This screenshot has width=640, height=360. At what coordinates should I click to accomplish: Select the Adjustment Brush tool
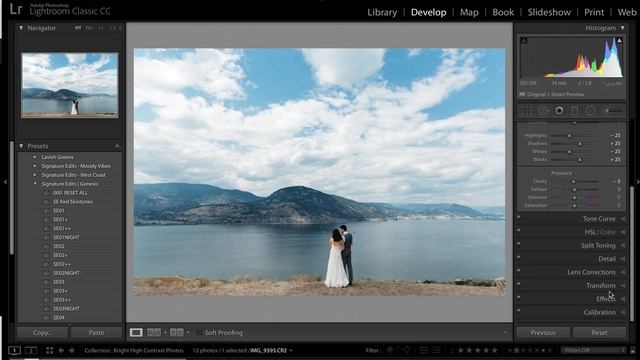[613, 111]
